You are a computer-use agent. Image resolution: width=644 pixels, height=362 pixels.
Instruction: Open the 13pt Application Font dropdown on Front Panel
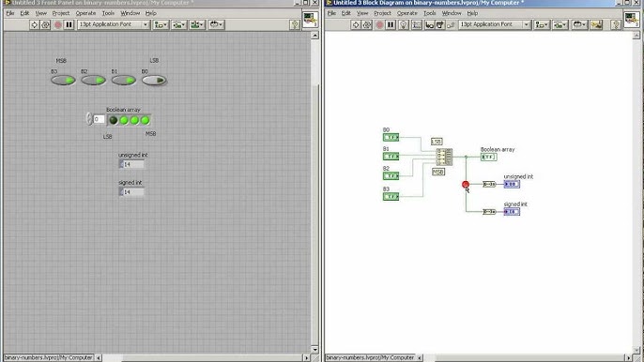click(114, 24)
